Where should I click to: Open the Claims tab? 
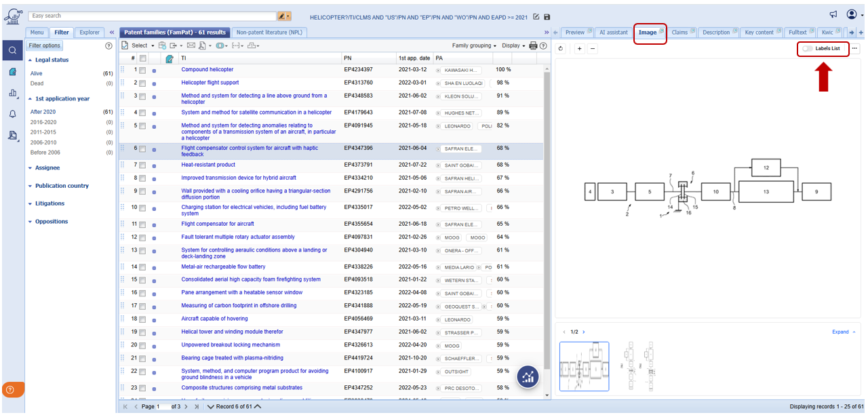(683, 32)
